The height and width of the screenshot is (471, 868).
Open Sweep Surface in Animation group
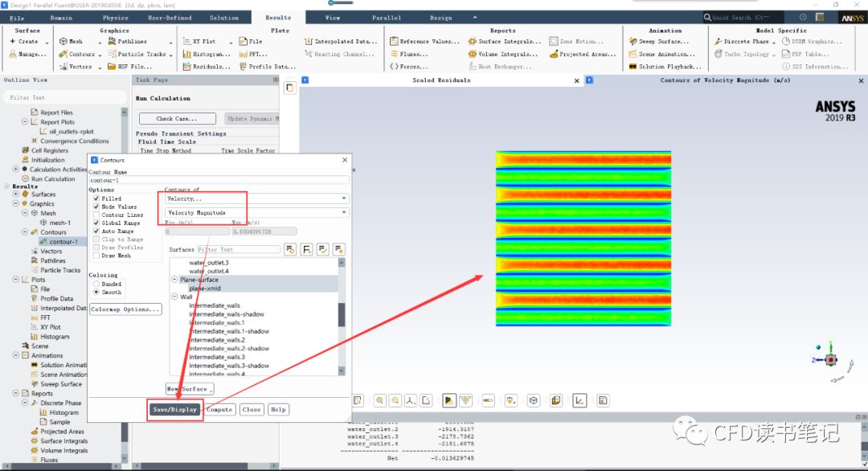659,42
